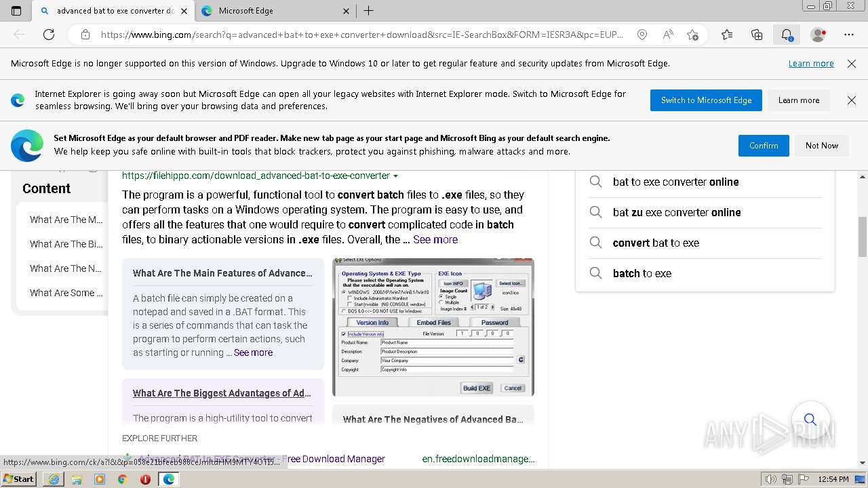Click See more after description paragraph
The width and height of the screenshot is (868, 488).
pyautogui.click(x=435, y=239)
